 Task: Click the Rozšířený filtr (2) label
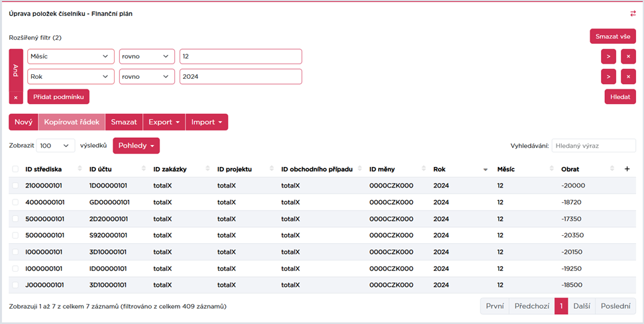tap(35, 37)
